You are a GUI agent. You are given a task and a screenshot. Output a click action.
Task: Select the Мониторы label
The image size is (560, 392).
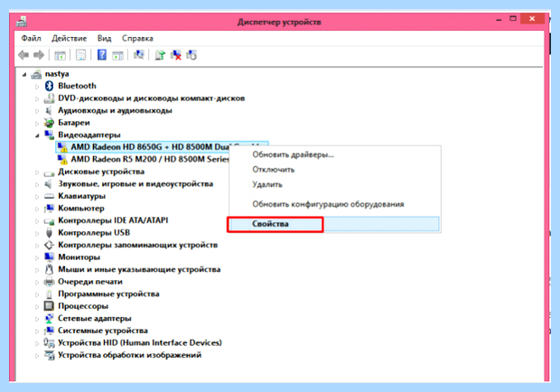[79, 257]
